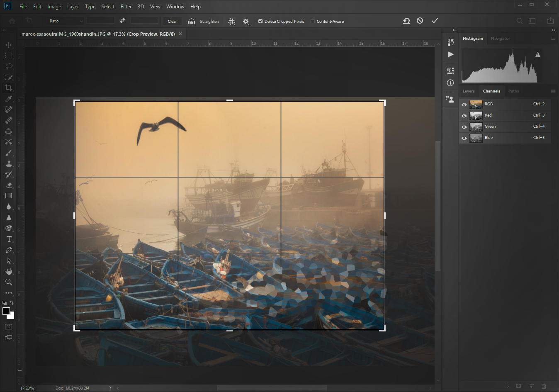This screenshot has width=559, height=392.
Task: Open the Filter menu
Action: click(x=126, y=7)
